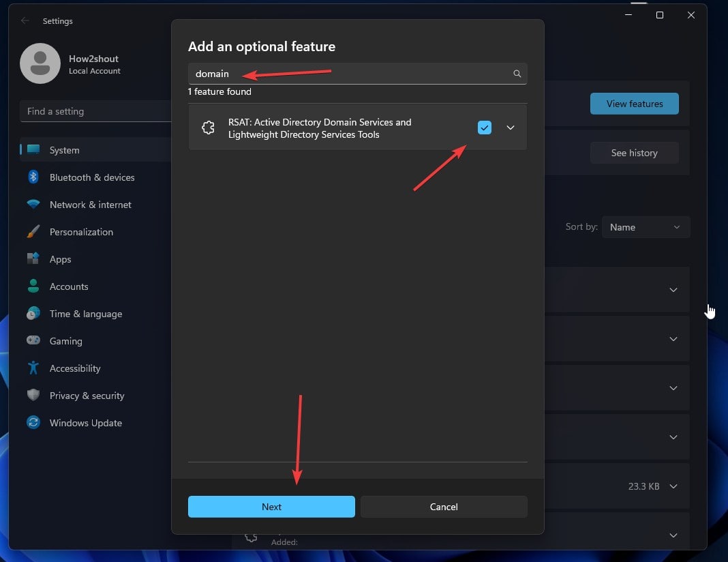Select Accessibility in the sidebar
728x562 pixels.
coord(95,368)
